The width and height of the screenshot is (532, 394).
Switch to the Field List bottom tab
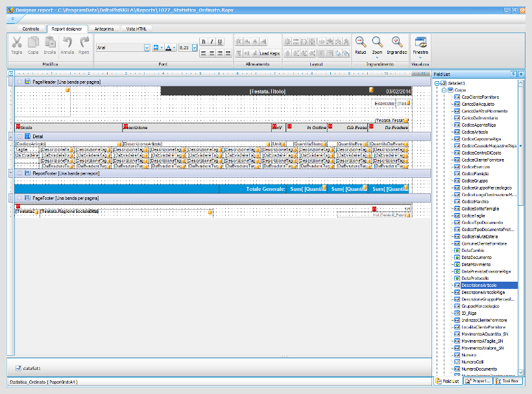(x=448, y=381)
